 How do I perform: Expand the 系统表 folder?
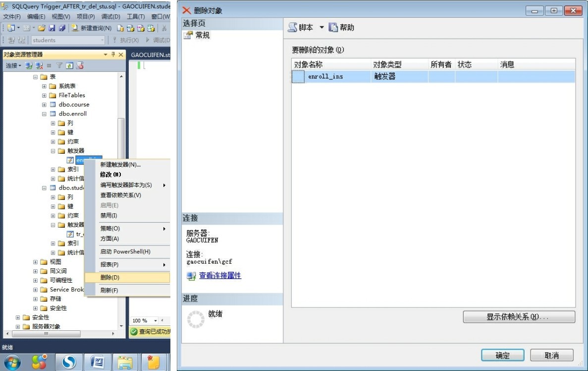point(44,86)
